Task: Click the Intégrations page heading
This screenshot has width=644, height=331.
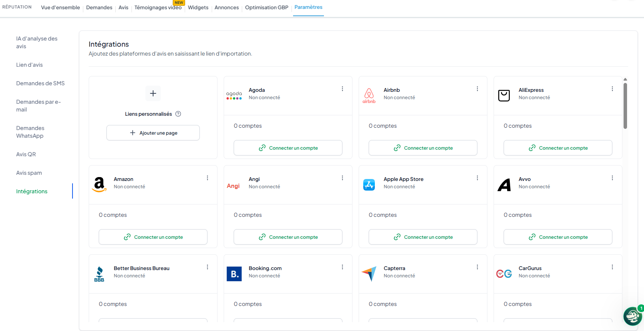Action: (109, 44)
